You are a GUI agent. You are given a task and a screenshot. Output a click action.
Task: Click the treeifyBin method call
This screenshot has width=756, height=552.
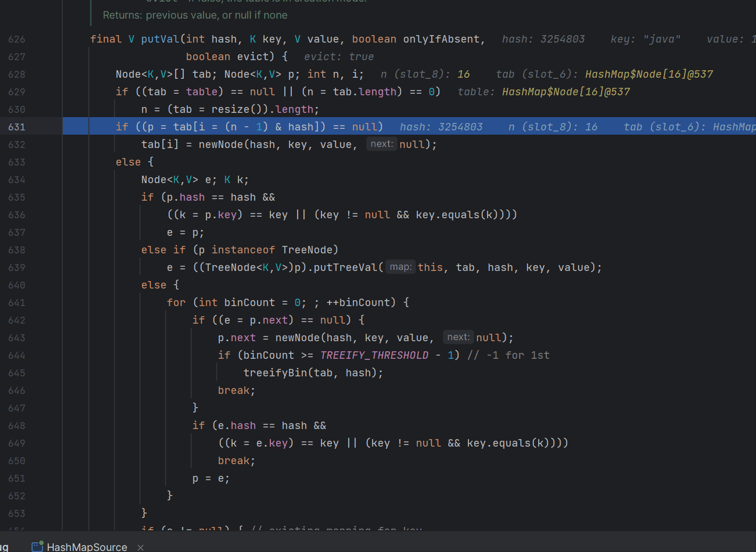pos(275,373)
